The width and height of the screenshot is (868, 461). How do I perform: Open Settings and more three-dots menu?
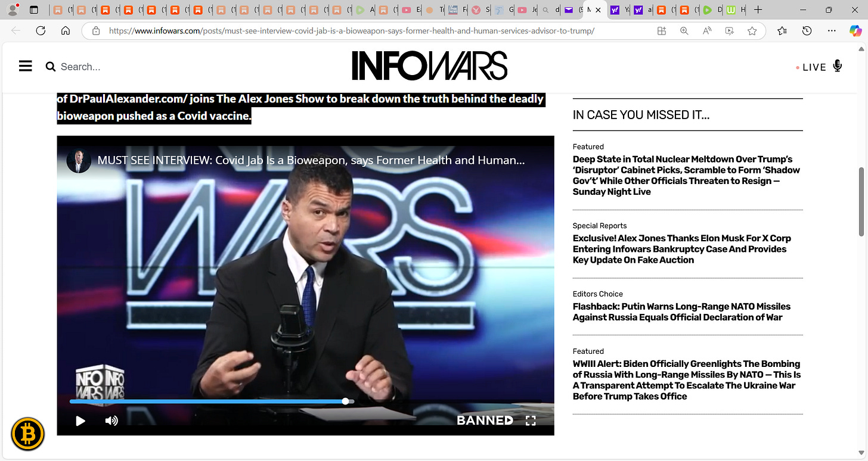point(832,31)
